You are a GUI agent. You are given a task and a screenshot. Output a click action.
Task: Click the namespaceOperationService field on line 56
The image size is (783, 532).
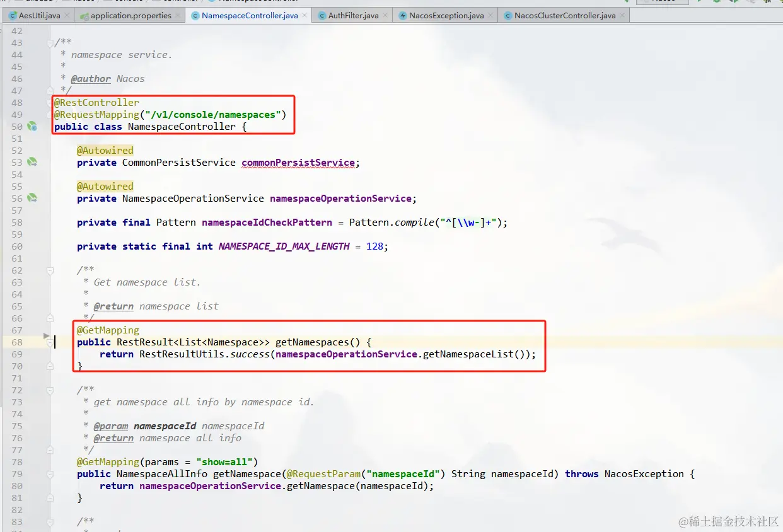coord(340,199)
